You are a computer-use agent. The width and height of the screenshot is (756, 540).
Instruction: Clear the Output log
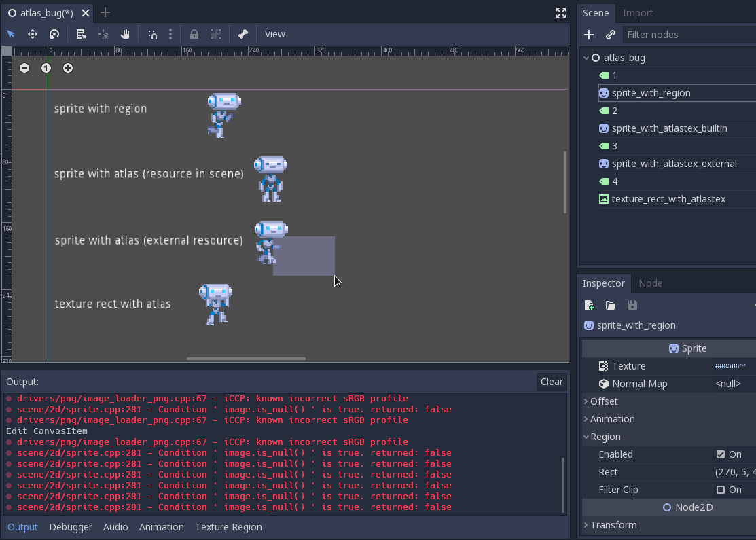[x=551, y=381]
